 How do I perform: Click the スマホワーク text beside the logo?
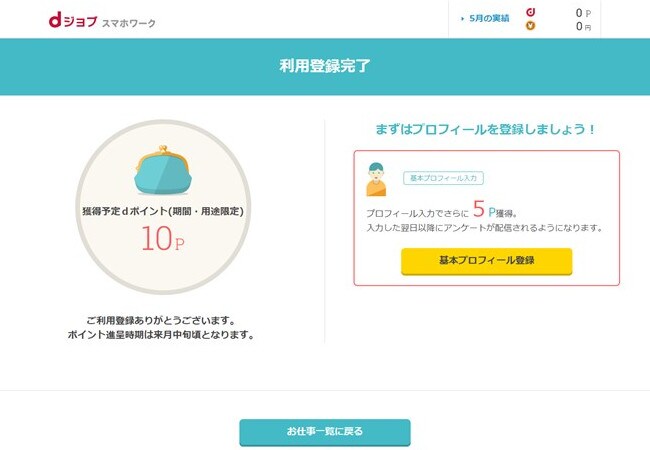(x=129, y=23)
